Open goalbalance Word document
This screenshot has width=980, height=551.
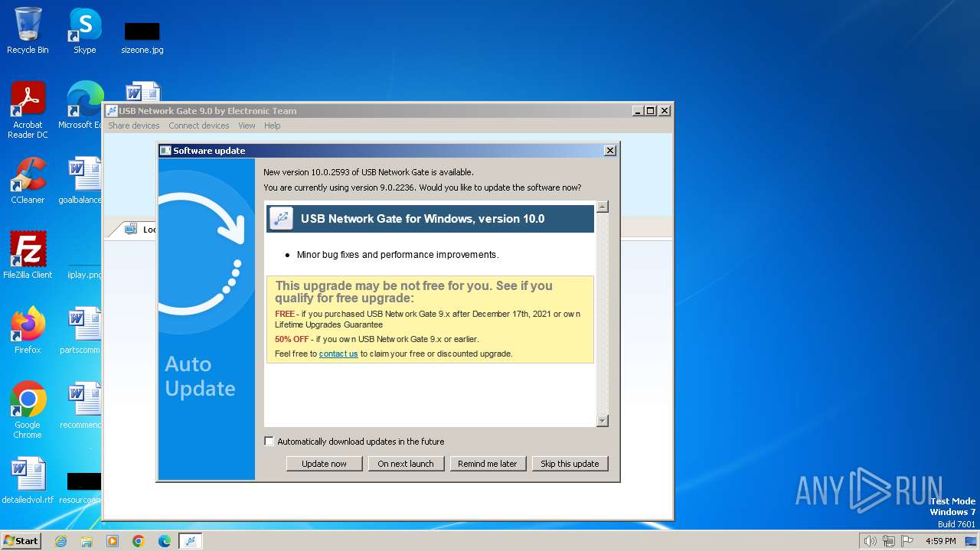tap(84, 181)
